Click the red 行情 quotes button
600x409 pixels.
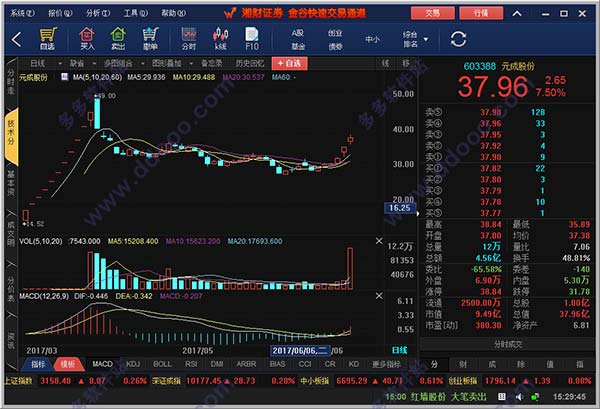(x=481, y=13)
